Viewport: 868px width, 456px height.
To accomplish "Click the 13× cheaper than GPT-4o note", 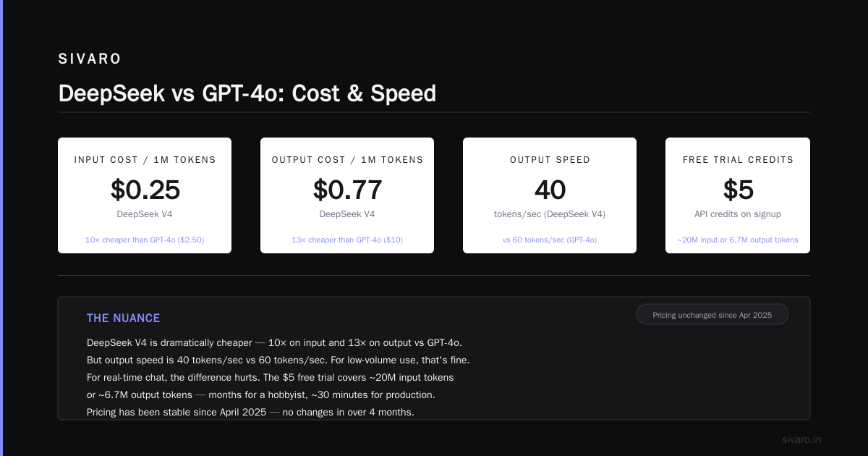I will pos(347,240).
